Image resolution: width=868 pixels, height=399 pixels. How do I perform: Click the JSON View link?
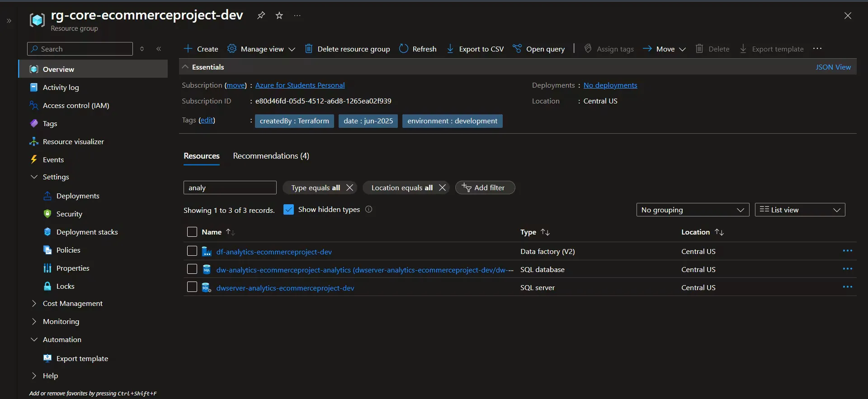point(833,67)
